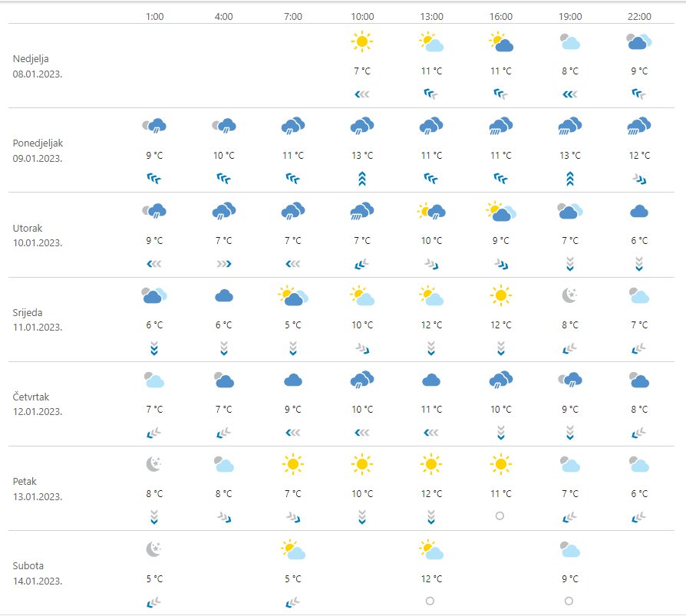This screenshot has height=616, width=686.
Task: Select the cloud icon for Četvrtak 13:00
Action: coord(431,380)
